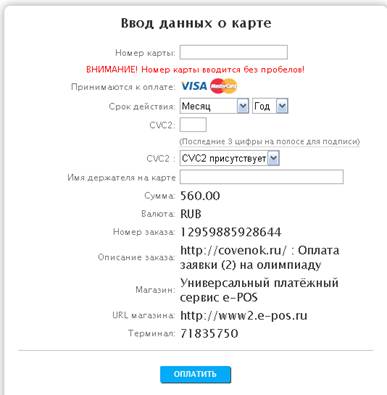The width and height of the screenshot is (387, 395).
Task: Open the Год expiry dropdown
Action: (270, 106)
